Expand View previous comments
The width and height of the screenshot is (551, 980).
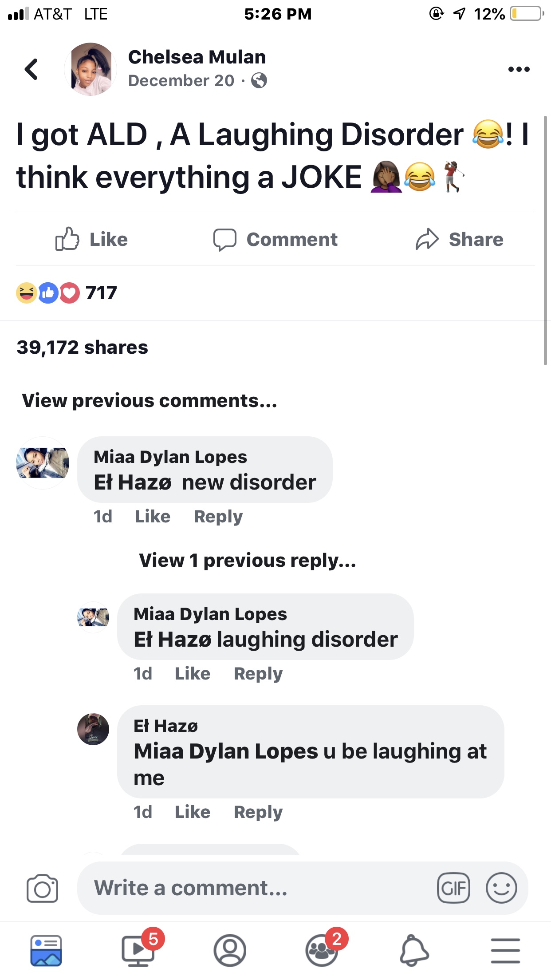tap(150, 401)
